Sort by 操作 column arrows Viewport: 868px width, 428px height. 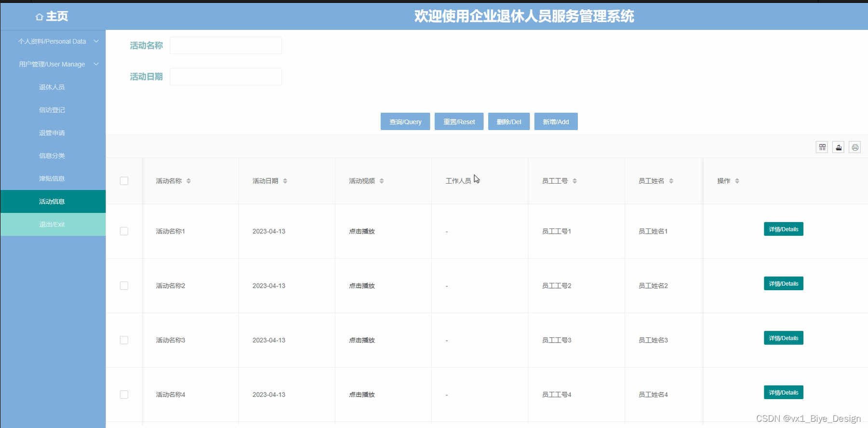tap(737, 181)
